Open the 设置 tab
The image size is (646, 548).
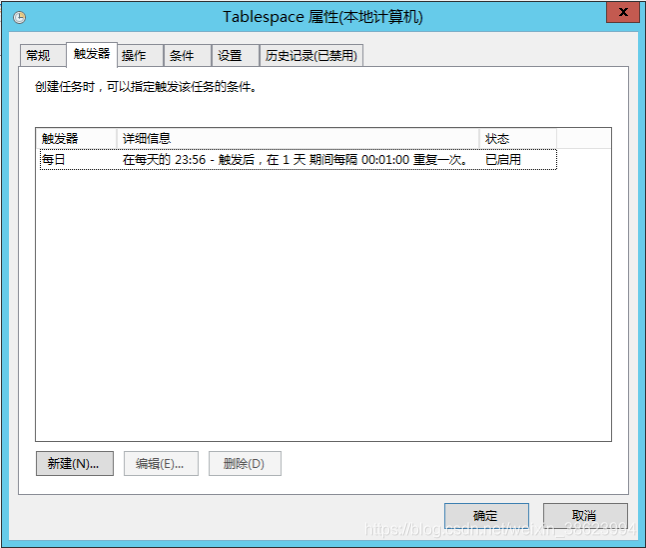pyautogui.click(x=230, y=56)
